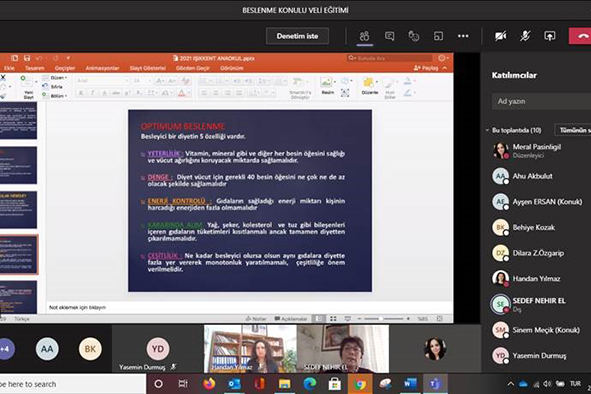The height and width of the screenshot is (394, 591).
Task: Click the 'Ad yazın' participant search field
Action: pos(541,101)
